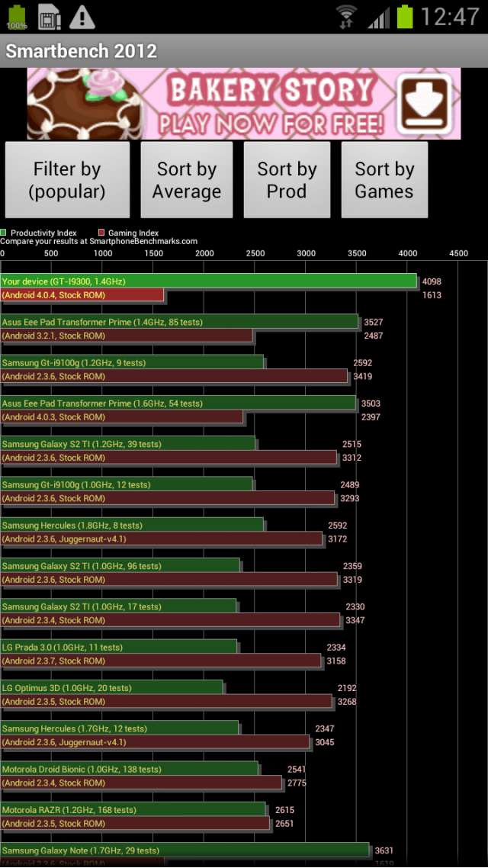Open the warning triangle notification
The height and width of the screenshot is (868, 488).
coord(82,17)
